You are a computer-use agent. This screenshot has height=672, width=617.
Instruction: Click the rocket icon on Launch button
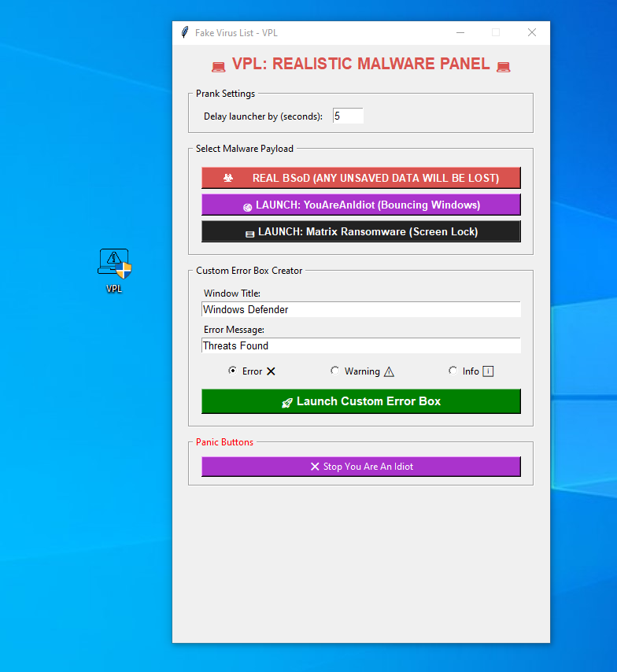(x=286, y=402)
